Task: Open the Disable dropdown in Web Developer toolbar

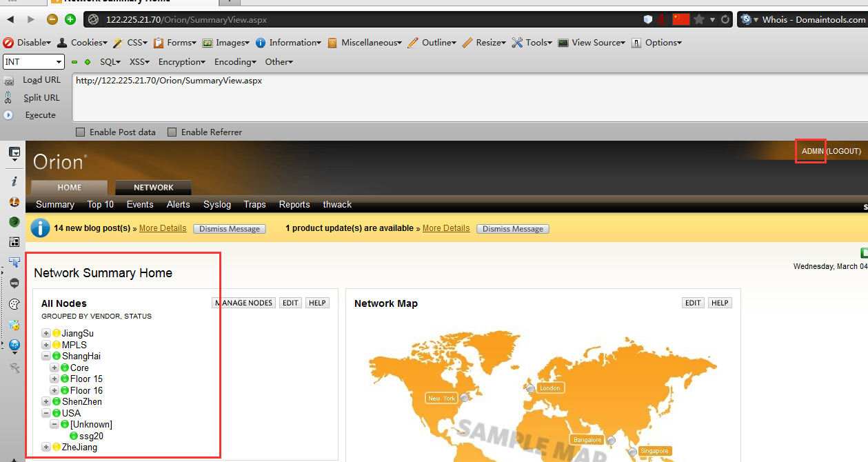Action: click(28, 43)
